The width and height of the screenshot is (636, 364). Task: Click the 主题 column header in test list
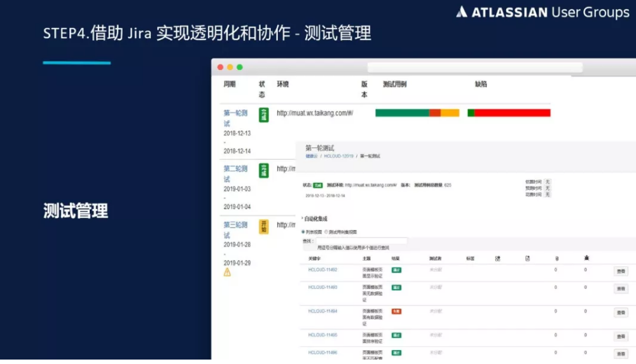pos(367,258)
